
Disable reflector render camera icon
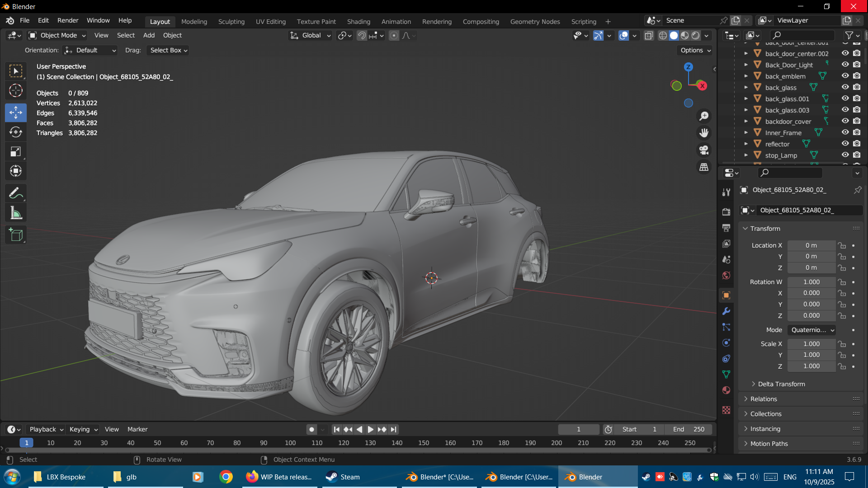(x=857, y=144)
